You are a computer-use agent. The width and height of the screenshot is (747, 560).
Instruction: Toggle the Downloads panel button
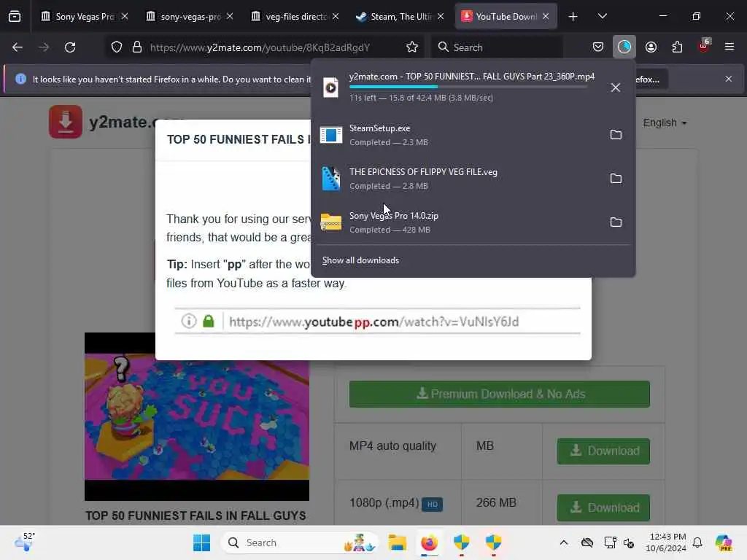[624, 47]
